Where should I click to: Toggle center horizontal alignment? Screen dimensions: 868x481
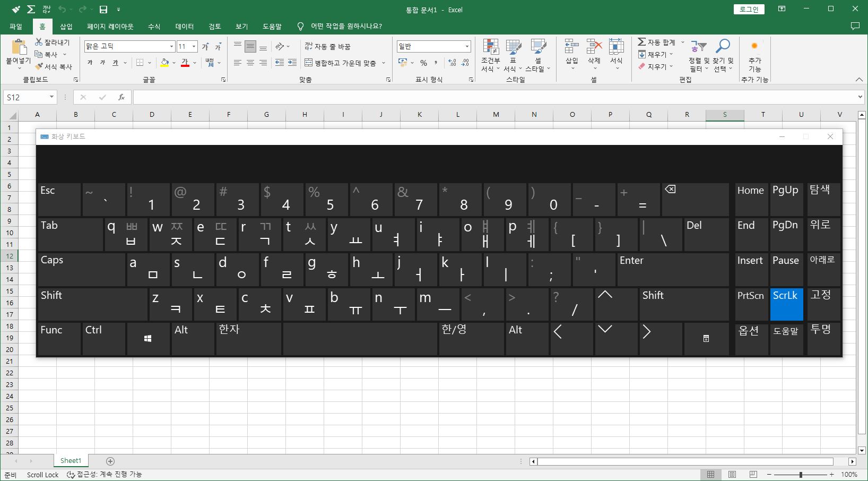pos(250,63)
